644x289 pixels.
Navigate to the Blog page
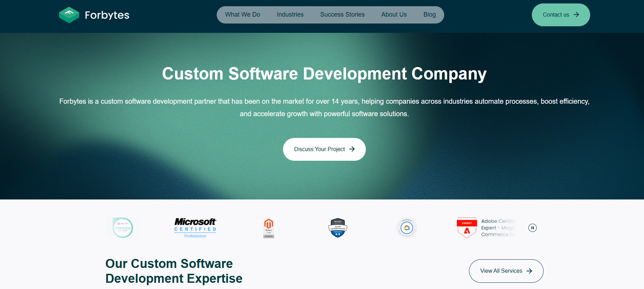[429, 15]
